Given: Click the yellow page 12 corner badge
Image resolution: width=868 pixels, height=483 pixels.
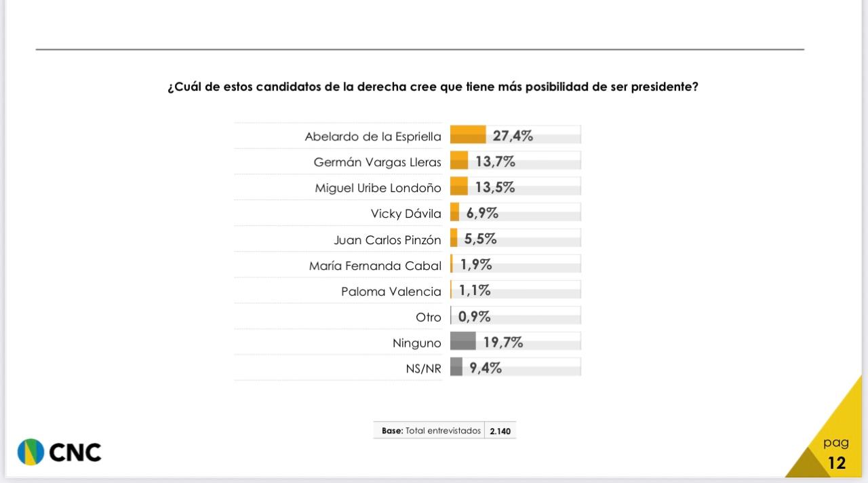Looking at the screenshot, I should coord(835,454).
